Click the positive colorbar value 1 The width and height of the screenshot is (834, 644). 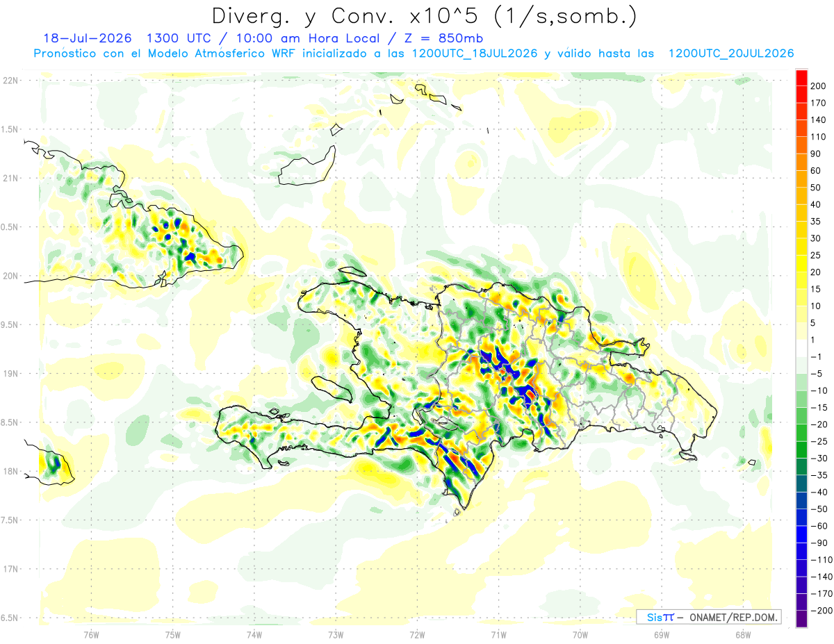(813, 340)
